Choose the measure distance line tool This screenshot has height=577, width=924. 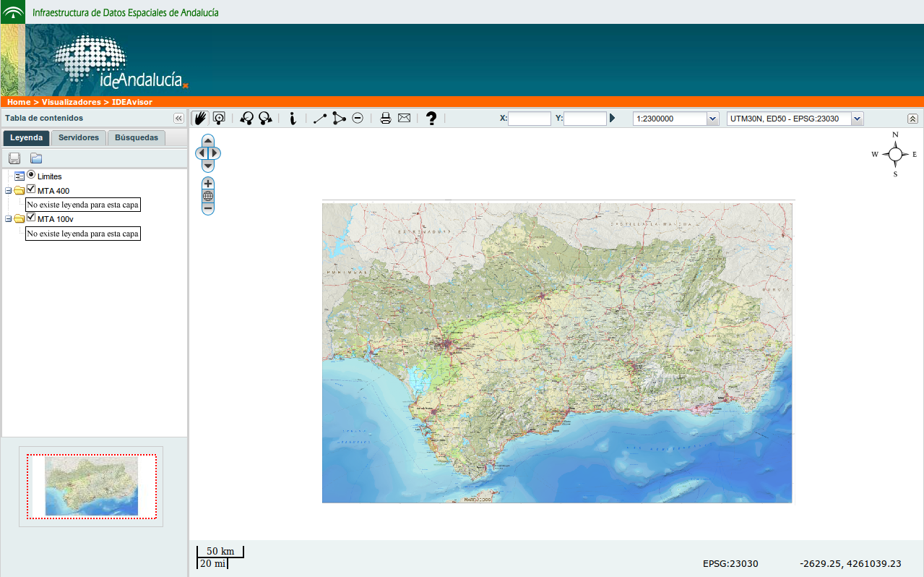(320, 119)
